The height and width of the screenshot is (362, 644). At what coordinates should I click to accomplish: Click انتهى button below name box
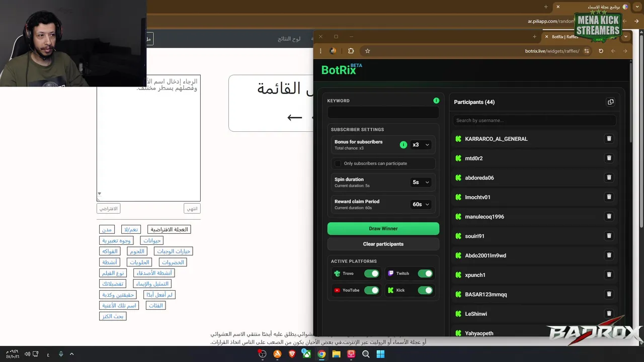pyautogui.click(x=192, y=209)
